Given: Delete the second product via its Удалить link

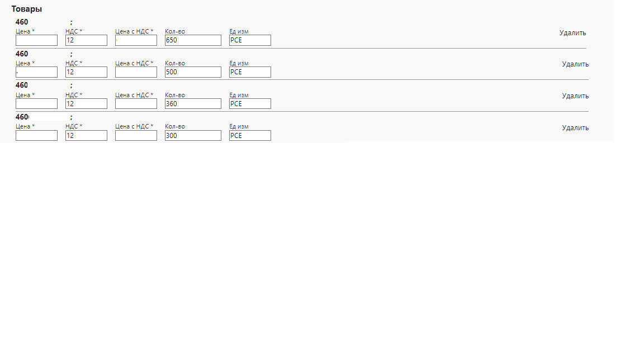Looking at the screenshot, I should click(x=575, y=64).
